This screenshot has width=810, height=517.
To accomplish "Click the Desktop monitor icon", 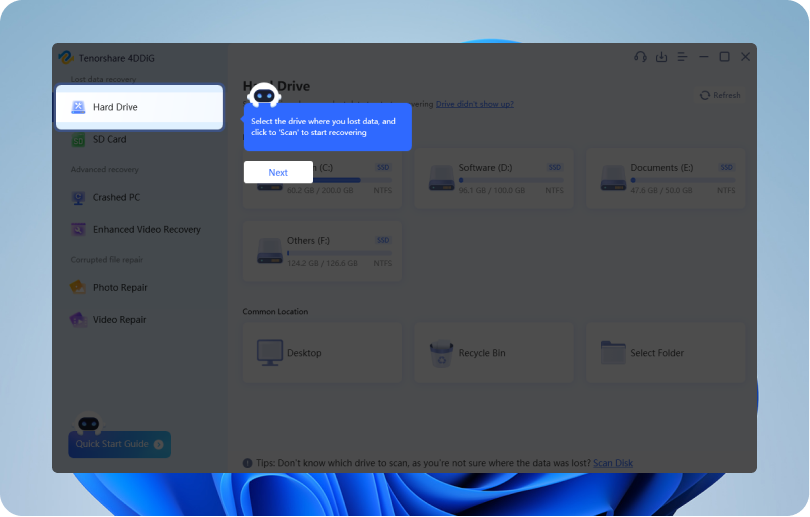I will (x=270, y=353).
